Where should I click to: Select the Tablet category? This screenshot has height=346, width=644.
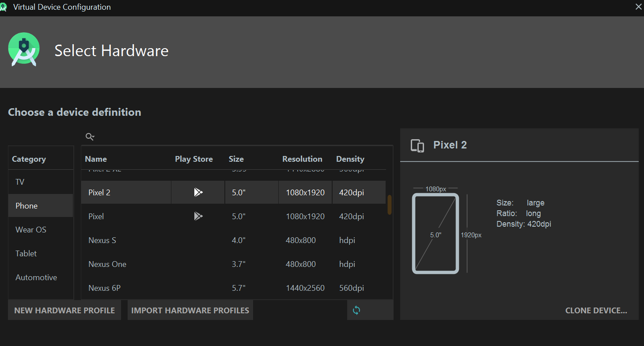tap(41, 253)
